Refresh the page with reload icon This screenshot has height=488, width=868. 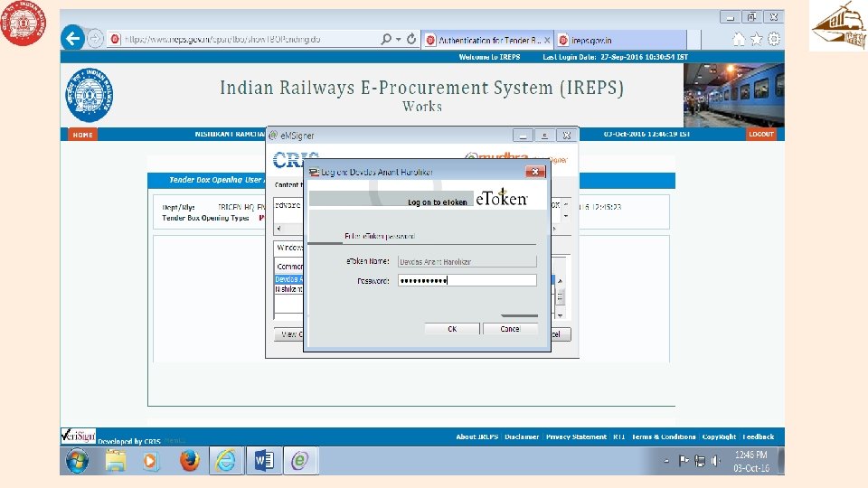(x=411, y=39)
